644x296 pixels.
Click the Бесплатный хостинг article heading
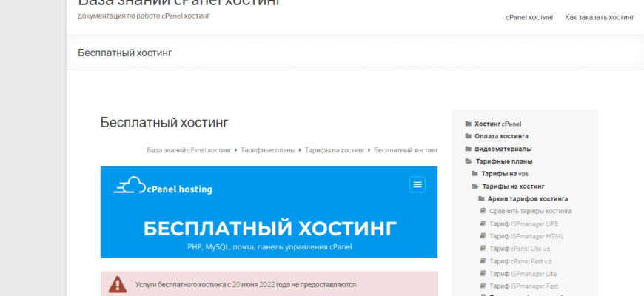164,122
